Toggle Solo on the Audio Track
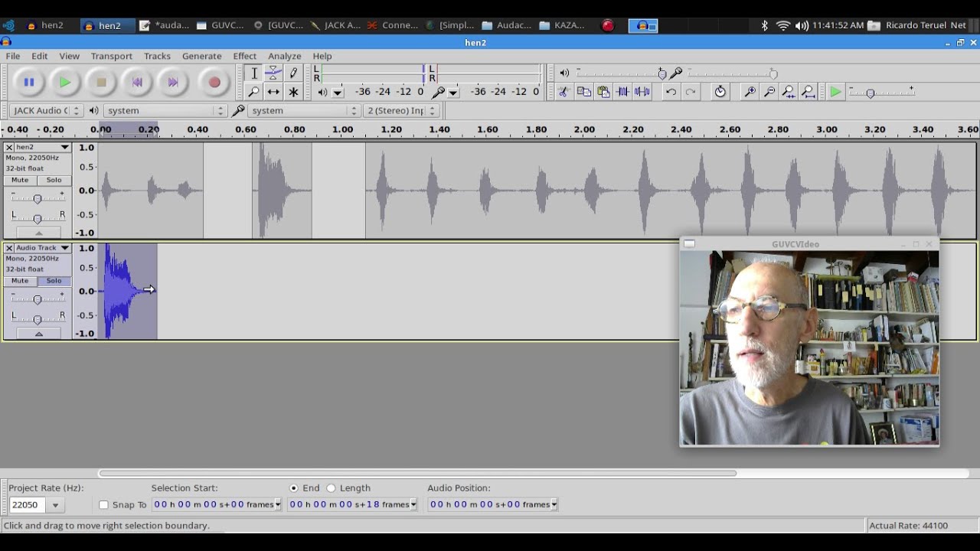Viewport: 980px width, 551px height. (x=54, y=281)
